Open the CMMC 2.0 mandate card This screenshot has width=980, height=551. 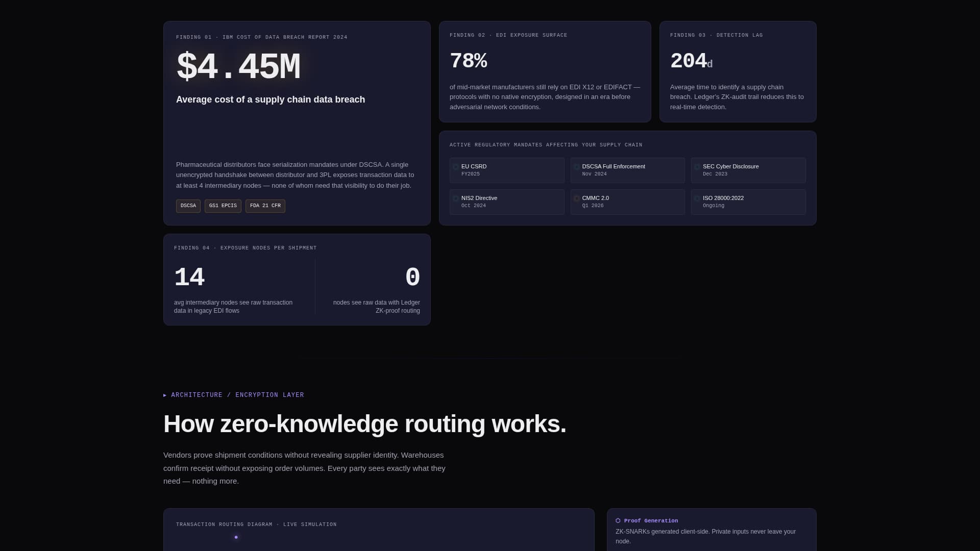click(628, 202)
